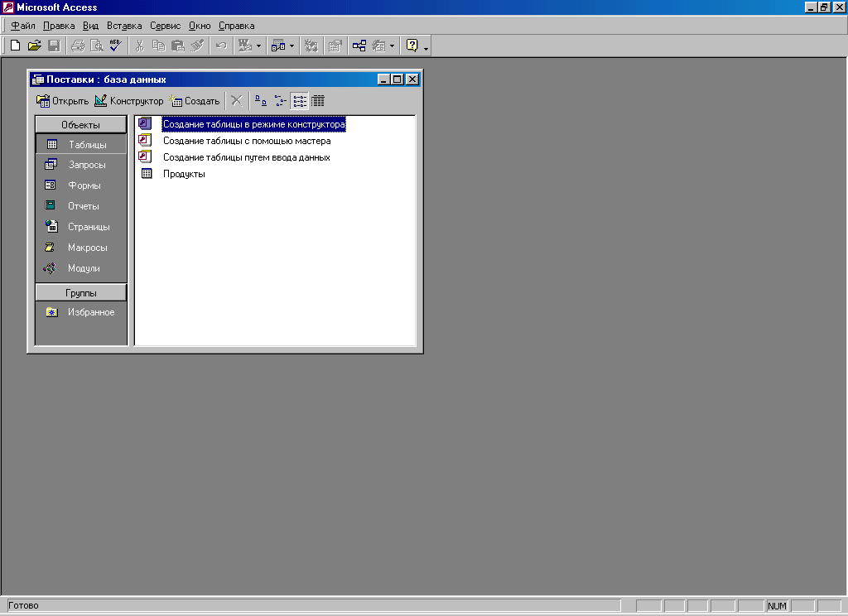Open the Relationships (схема данных) icon
The image size is (848, 616).
point(359,46)
